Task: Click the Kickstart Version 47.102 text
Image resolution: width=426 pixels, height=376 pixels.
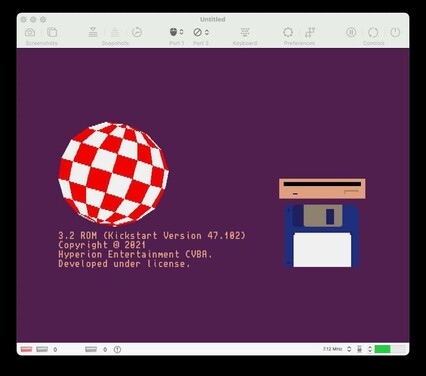Action: (x=174, y=235)
